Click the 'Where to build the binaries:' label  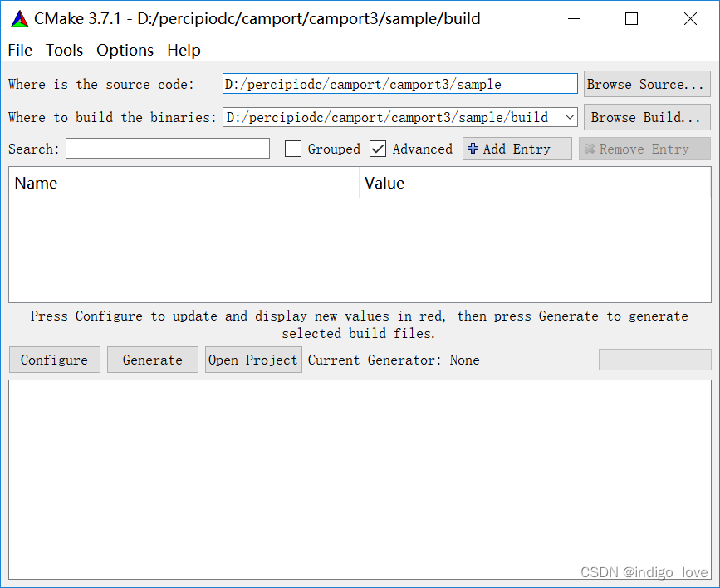point(112,118)
